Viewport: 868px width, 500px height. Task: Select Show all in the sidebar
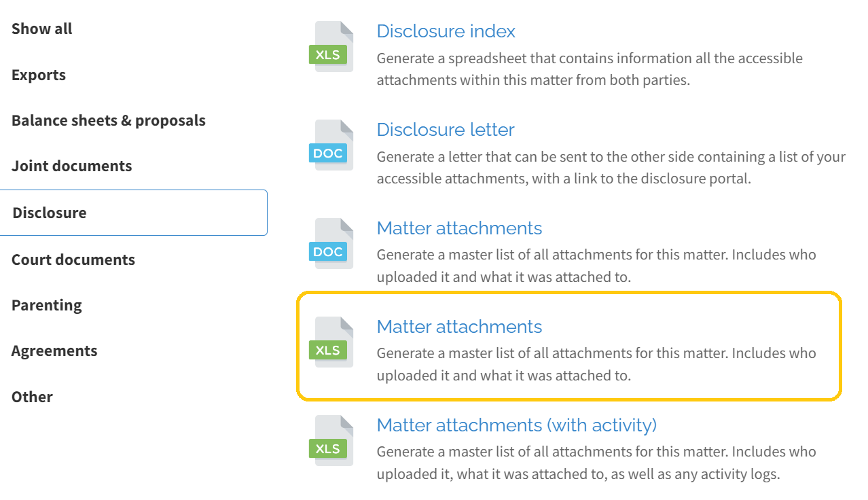click(x=41, y=29)
